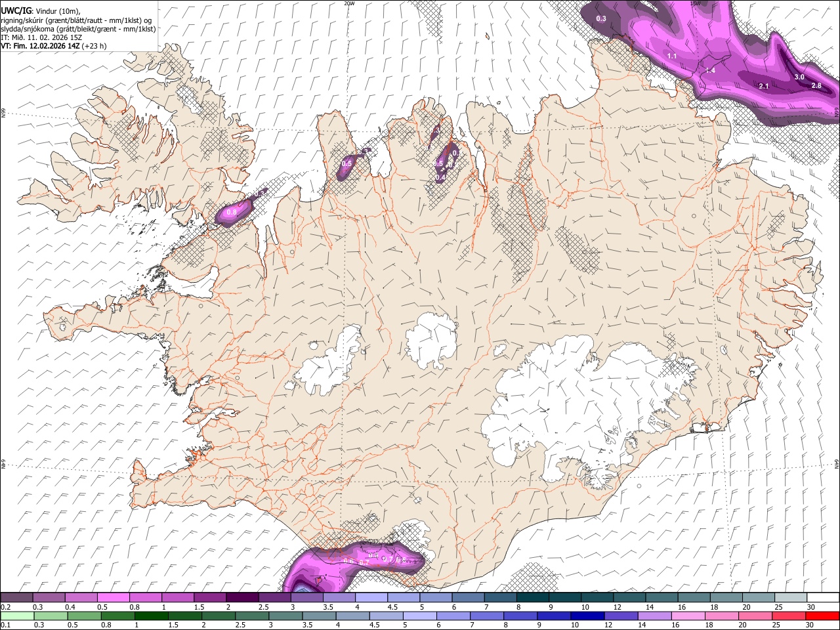Click the '30' label in bottom legend row
This screenshot has height=630, width=840.
tap(810, 625)
